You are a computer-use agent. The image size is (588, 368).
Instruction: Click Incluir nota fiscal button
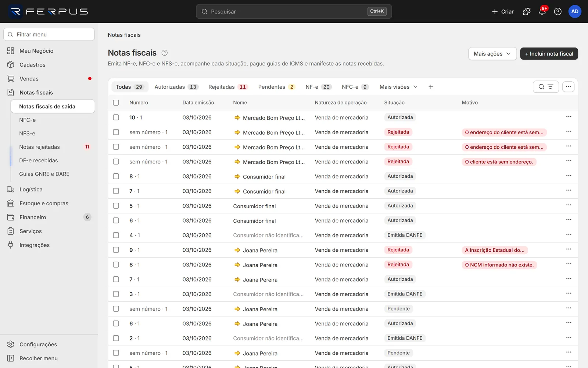point(549,54)
